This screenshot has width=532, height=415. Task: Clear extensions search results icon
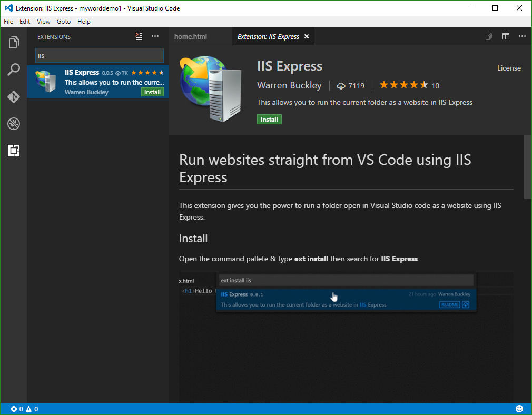point(139,36)
